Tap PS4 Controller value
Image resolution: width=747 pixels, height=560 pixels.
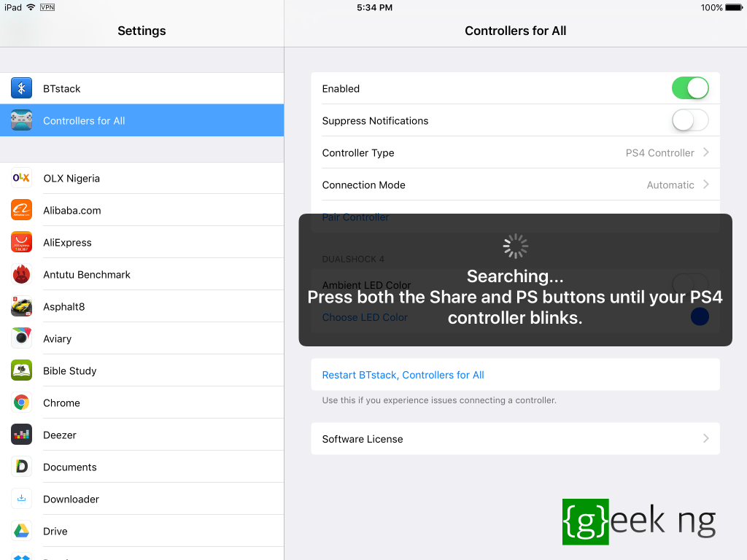(659, 153)
